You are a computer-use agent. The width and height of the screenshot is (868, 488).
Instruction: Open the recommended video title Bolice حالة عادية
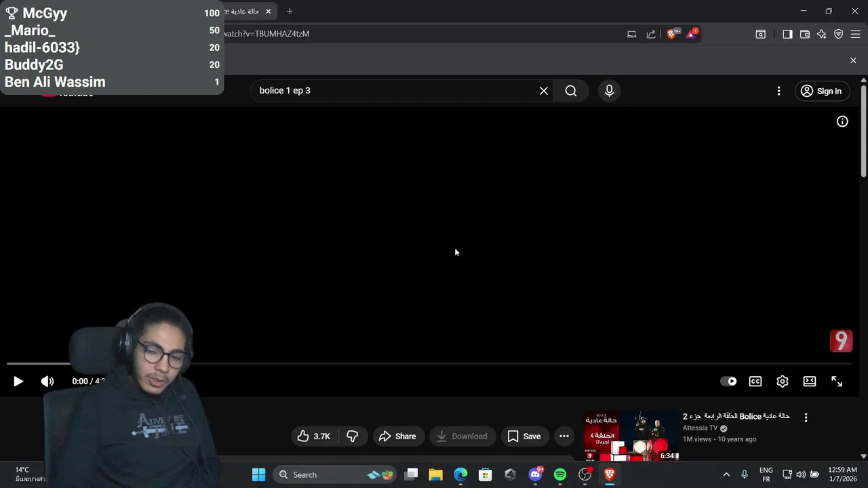tap(736, 416)
